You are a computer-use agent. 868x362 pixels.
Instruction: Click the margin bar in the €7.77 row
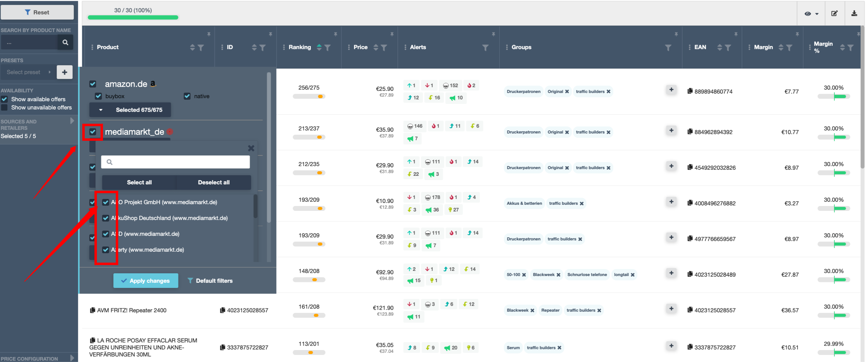coord(834,97)
